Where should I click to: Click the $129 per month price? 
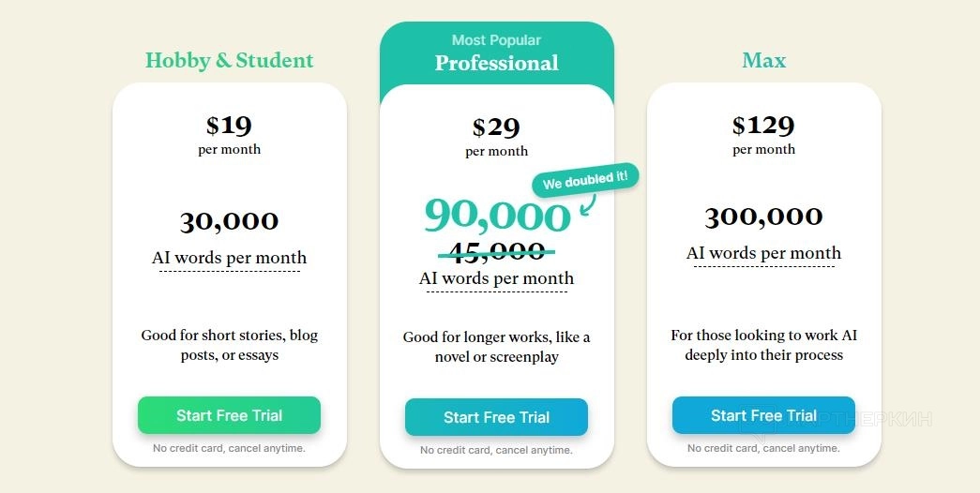tap(763, 126)
